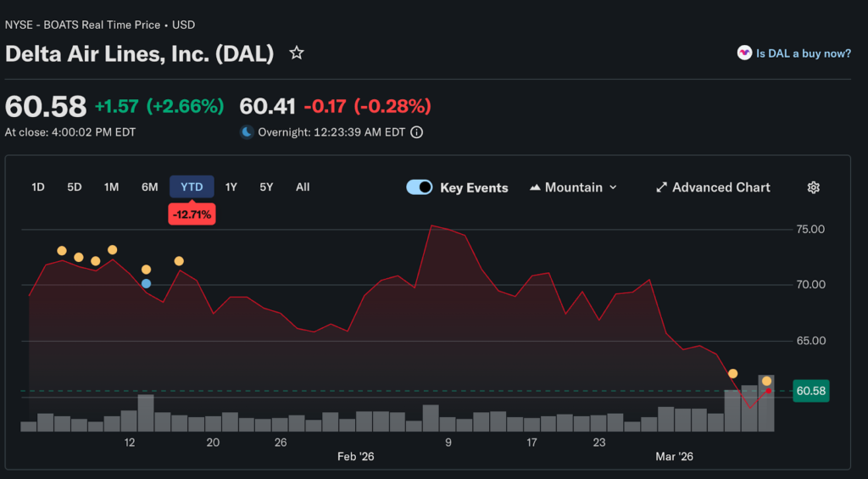Screen dimensions: 868x479
Task: Select the 6M range tab
Action: 149,187
